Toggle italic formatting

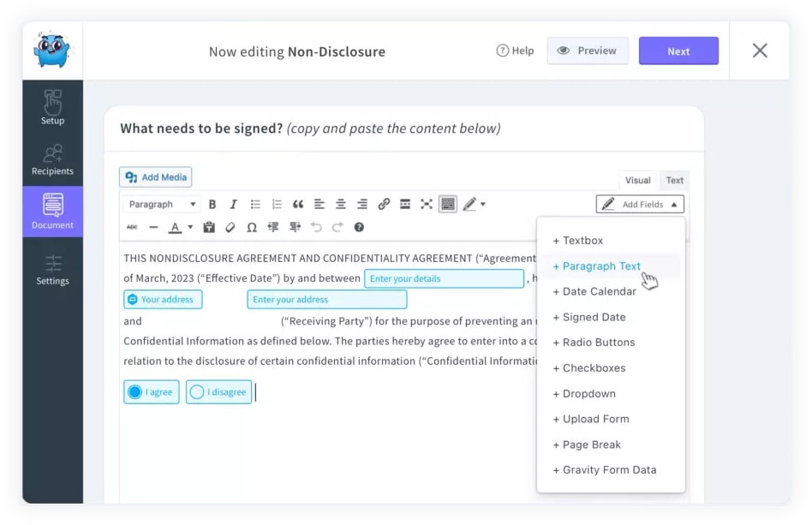coord(233,204)
